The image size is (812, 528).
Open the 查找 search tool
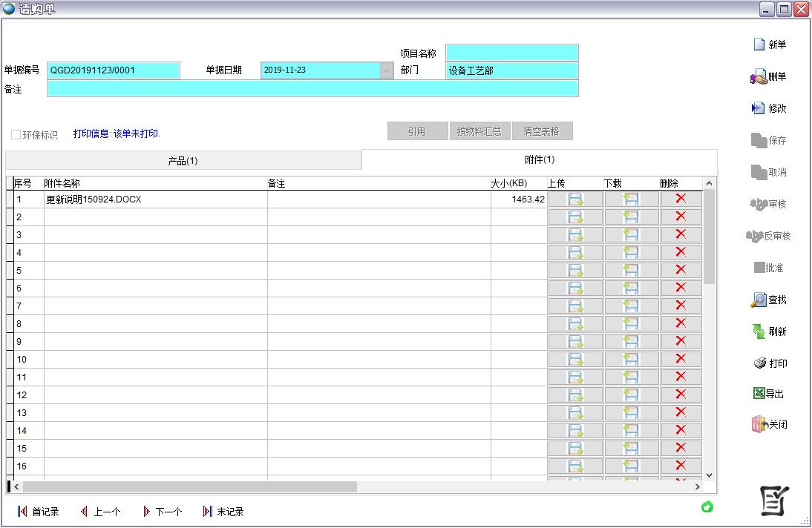tap(759, 300)
